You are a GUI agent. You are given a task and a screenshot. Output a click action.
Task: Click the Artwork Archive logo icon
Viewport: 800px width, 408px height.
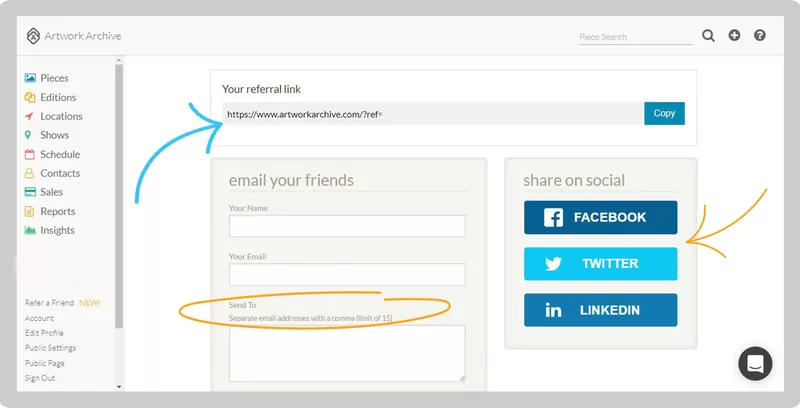tap(33, 36)
